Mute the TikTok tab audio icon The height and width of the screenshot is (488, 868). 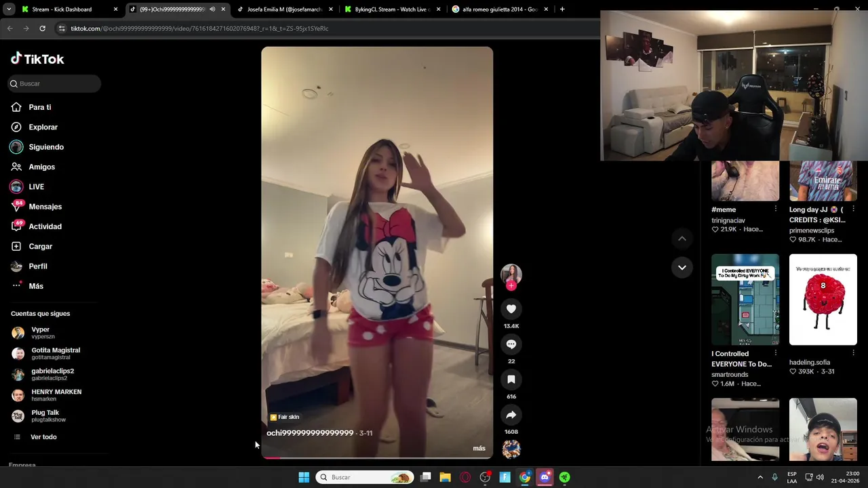[212, 9]
